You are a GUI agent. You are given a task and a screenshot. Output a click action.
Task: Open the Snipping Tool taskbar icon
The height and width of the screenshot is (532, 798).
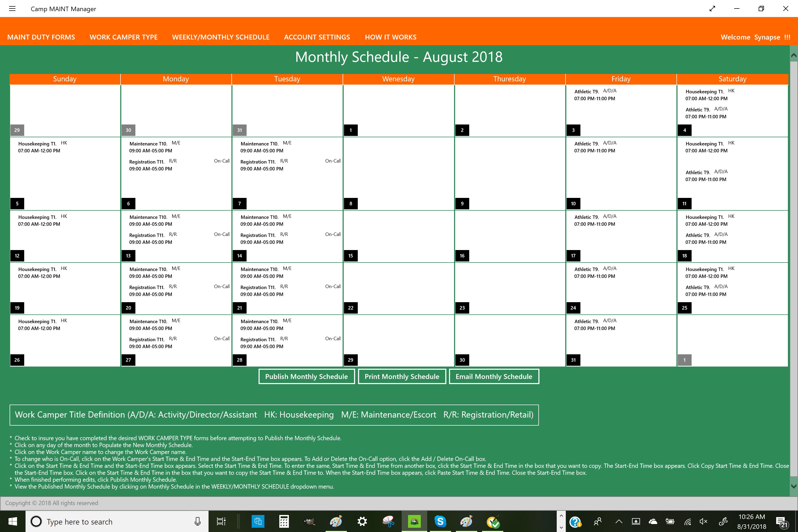388,521
